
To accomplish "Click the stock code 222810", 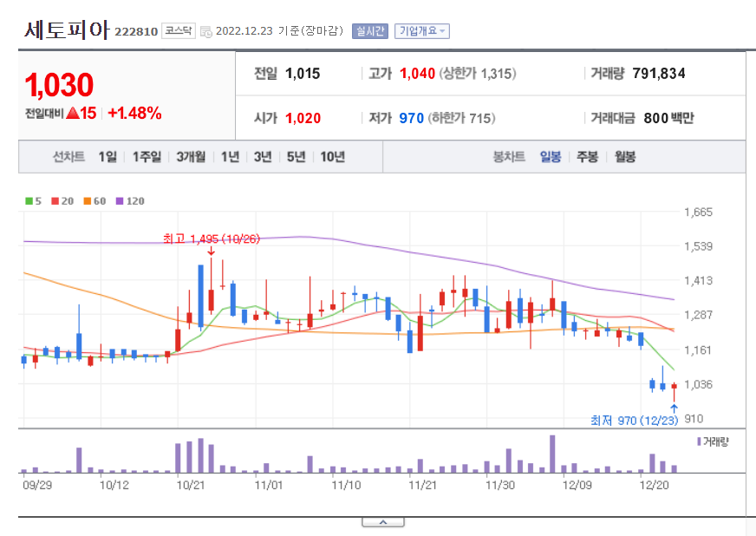I will click(136, 32).
